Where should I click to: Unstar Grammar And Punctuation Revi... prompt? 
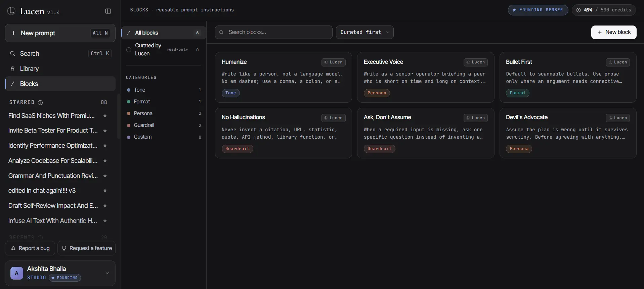(x=105, y=176)
